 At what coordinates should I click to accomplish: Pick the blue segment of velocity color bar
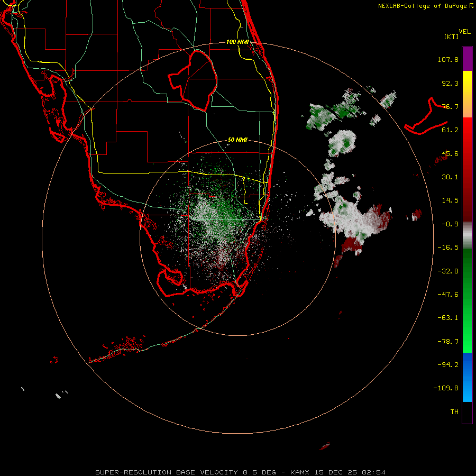467,377
